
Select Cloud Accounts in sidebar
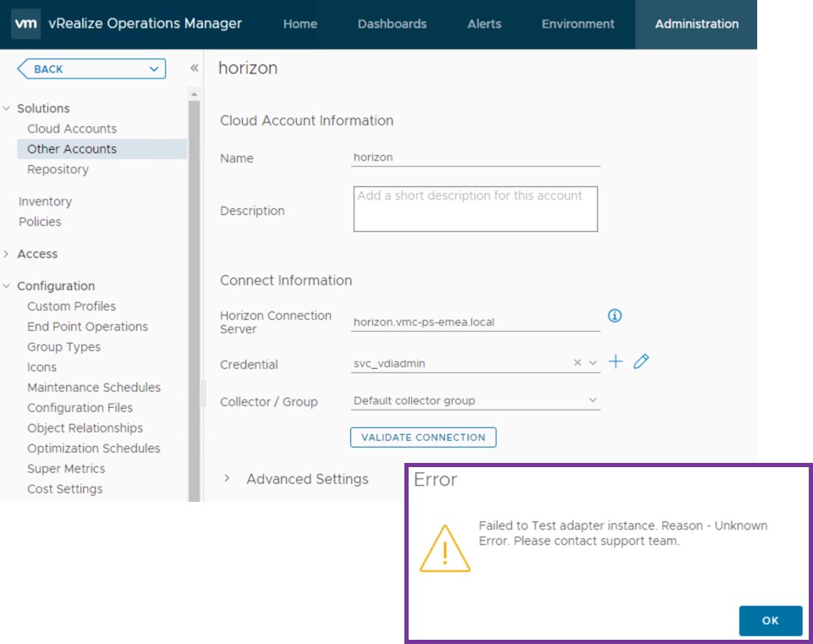(x=72, y=129)
